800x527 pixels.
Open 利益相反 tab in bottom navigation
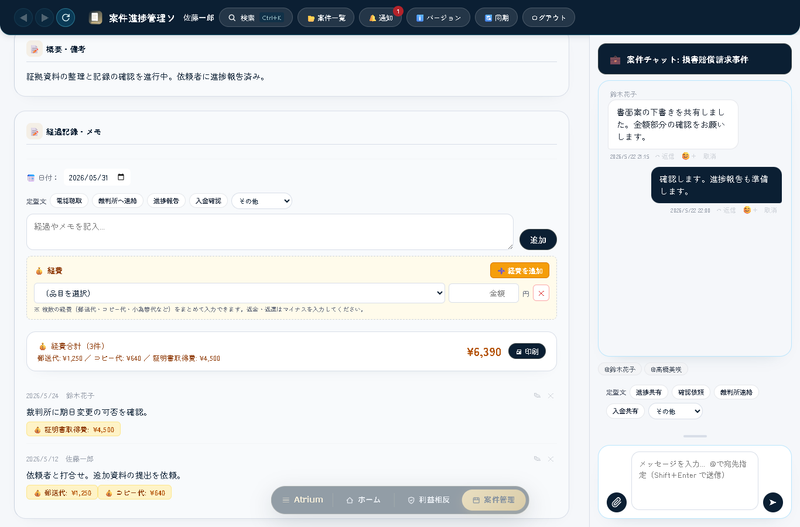tap(429, 500)
